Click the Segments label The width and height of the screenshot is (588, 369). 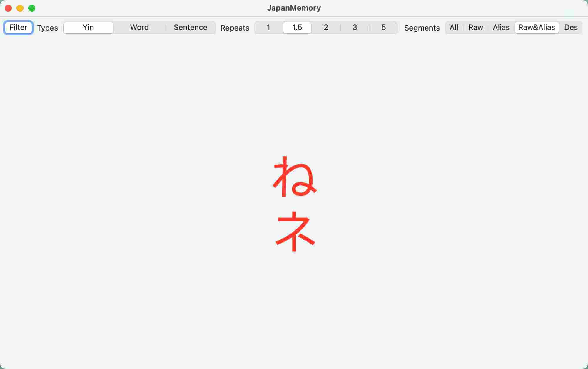click(x=422, y=28)
